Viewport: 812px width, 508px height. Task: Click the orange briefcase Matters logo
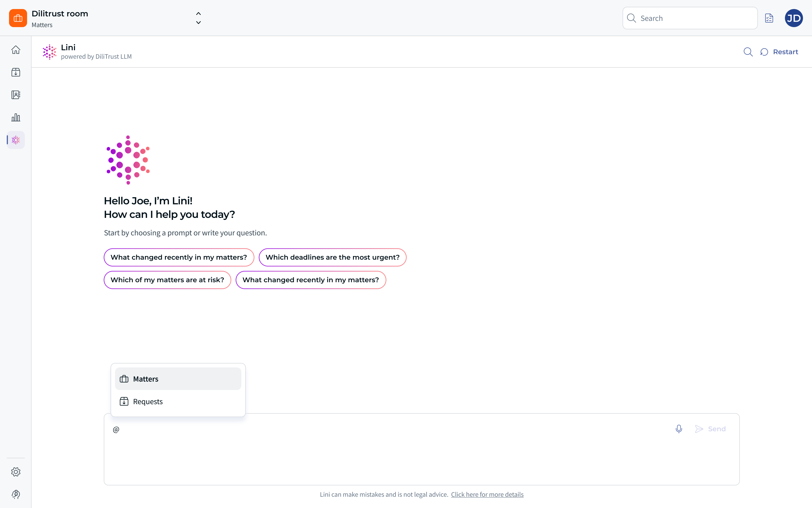pyautogui.click(x=18, y=18)
